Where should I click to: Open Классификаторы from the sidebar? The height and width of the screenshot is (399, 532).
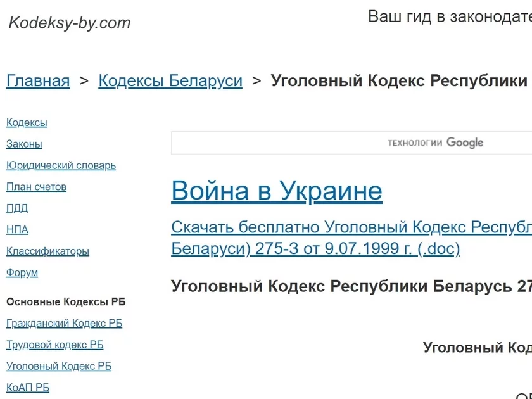47,251
